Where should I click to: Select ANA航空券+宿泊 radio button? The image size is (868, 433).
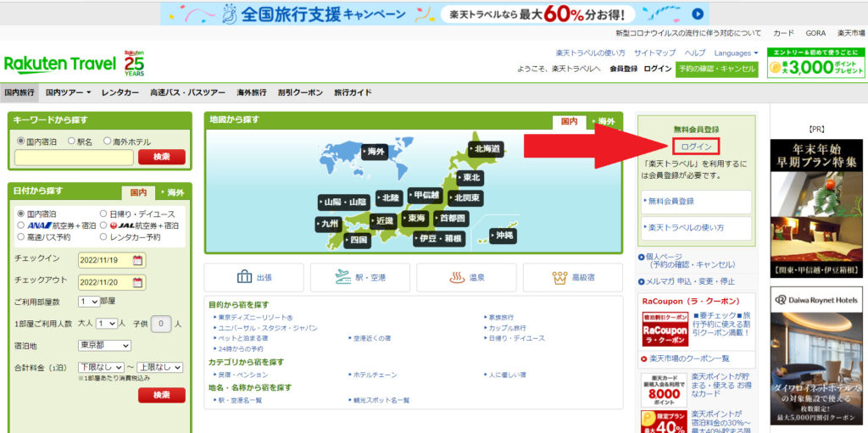(x=21, y=225)
